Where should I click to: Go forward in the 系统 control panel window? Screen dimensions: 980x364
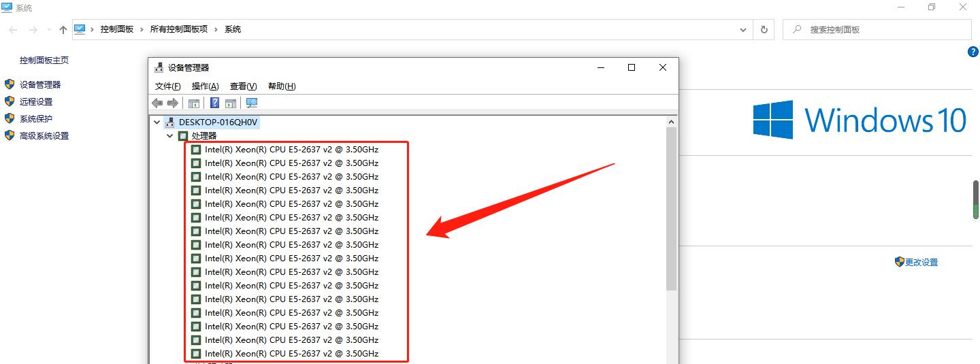(x=33, y=30)
